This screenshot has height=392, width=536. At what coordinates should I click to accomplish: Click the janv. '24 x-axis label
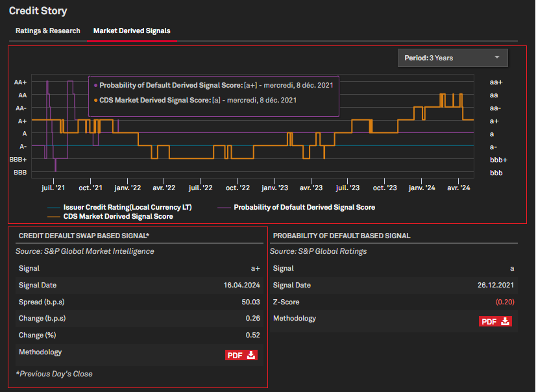[422, 188]
